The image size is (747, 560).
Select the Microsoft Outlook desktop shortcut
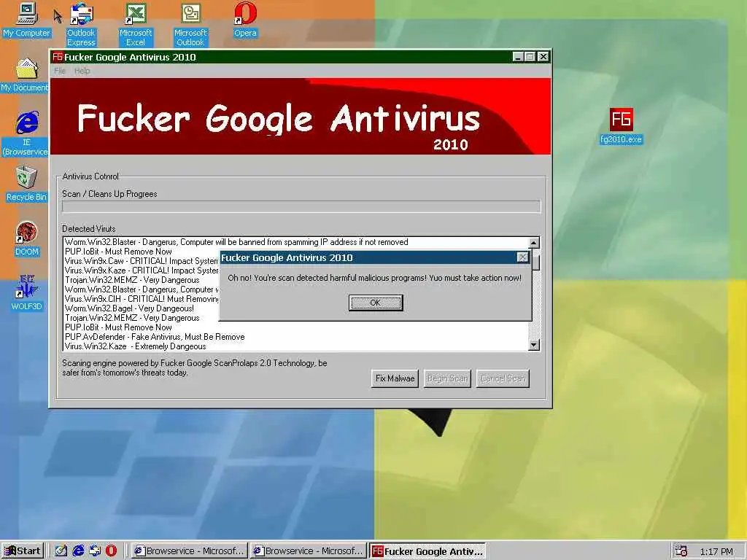[x=190, y=25]
